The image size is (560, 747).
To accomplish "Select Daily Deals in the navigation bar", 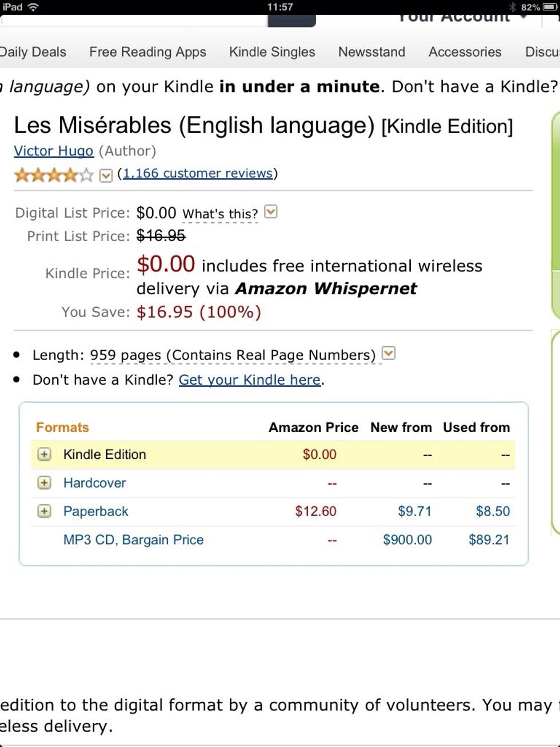I will (33, 51).
